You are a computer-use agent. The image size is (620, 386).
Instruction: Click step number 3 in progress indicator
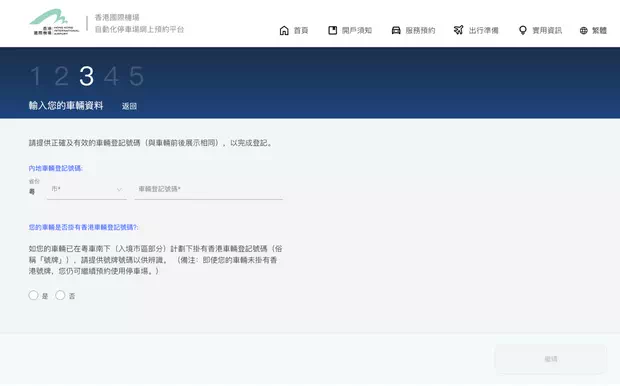click(87, 76)
